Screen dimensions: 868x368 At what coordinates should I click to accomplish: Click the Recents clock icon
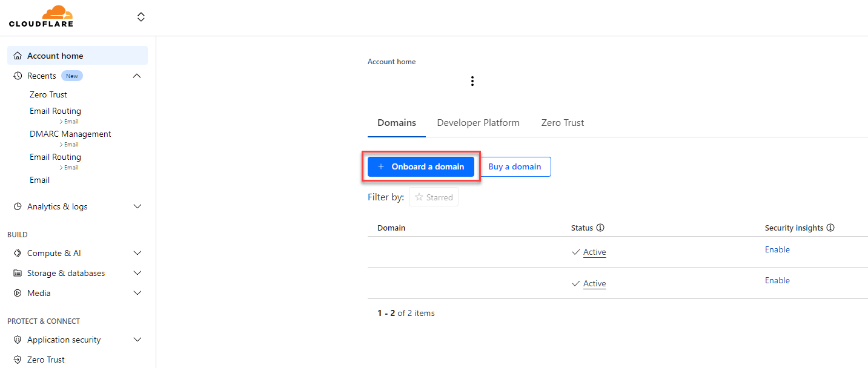coord(18,76)
